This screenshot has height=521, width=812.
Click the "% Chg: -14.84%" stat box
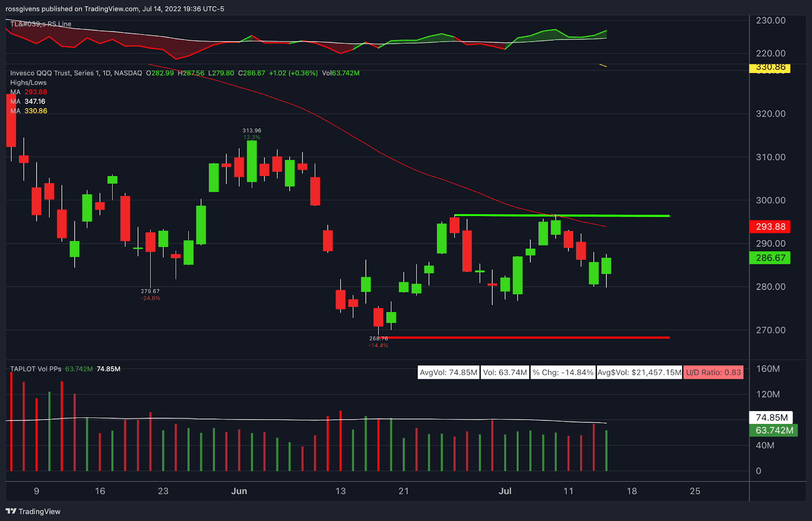(562, 372)
